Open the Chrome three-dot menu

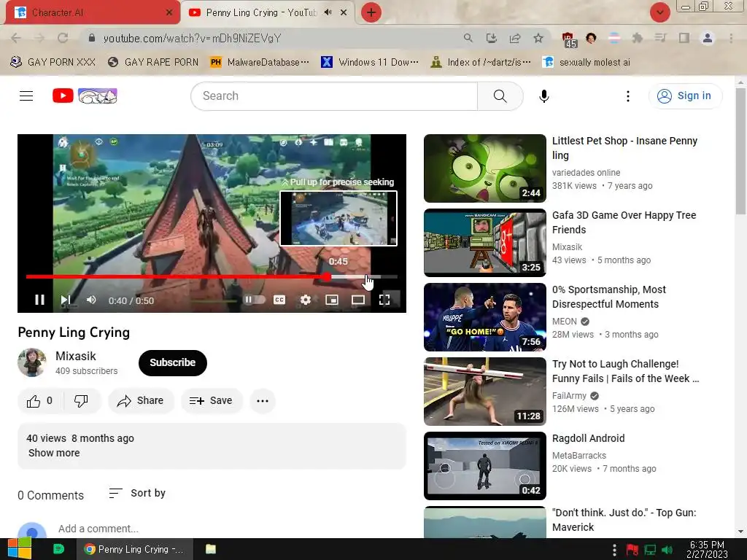[731, 38]
